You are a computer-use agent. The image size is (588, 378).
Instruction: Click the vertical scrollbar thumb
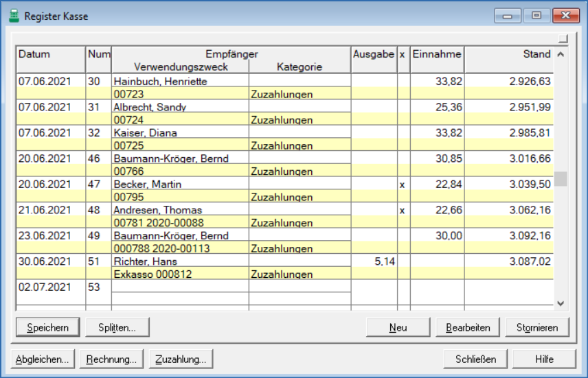click(561, 178)
